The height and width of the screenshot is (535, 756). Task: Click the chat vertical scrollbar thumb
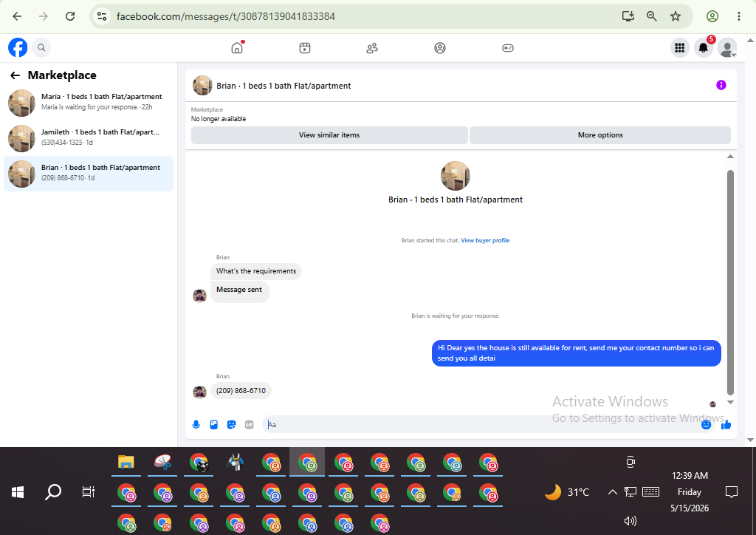coord(730,282)
